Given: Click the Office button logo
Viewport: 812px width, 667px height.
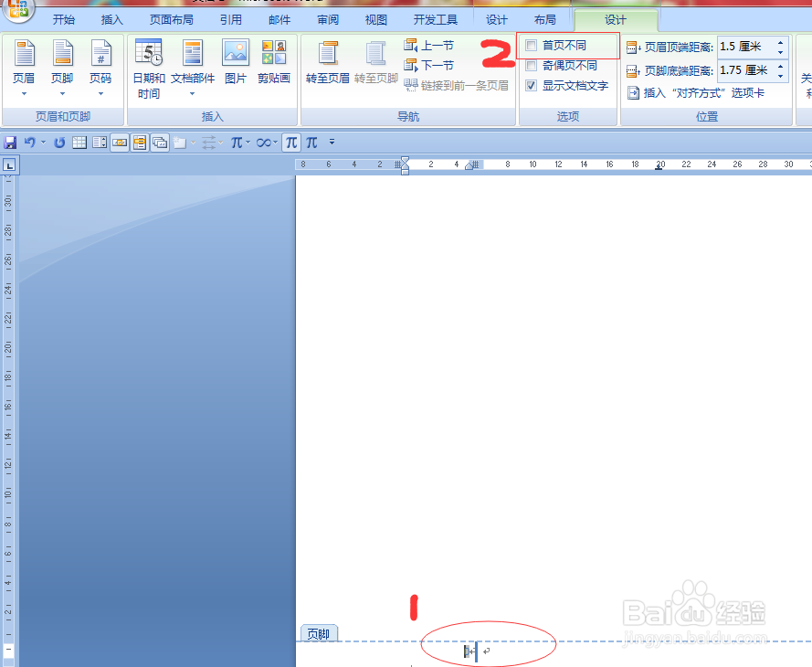Looking at the screenshot, I should pyautogui.click(x=17, y=9).
